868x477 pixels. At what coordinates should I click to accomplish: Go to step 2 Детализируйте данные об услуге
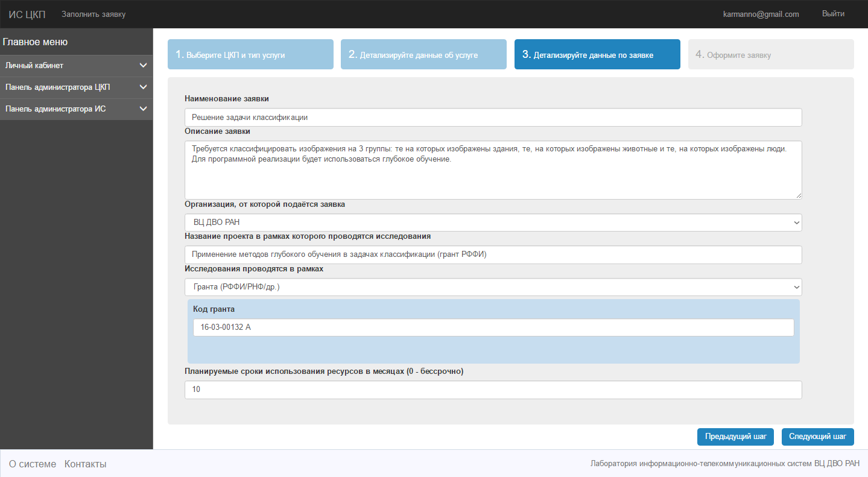coord(423,54)
